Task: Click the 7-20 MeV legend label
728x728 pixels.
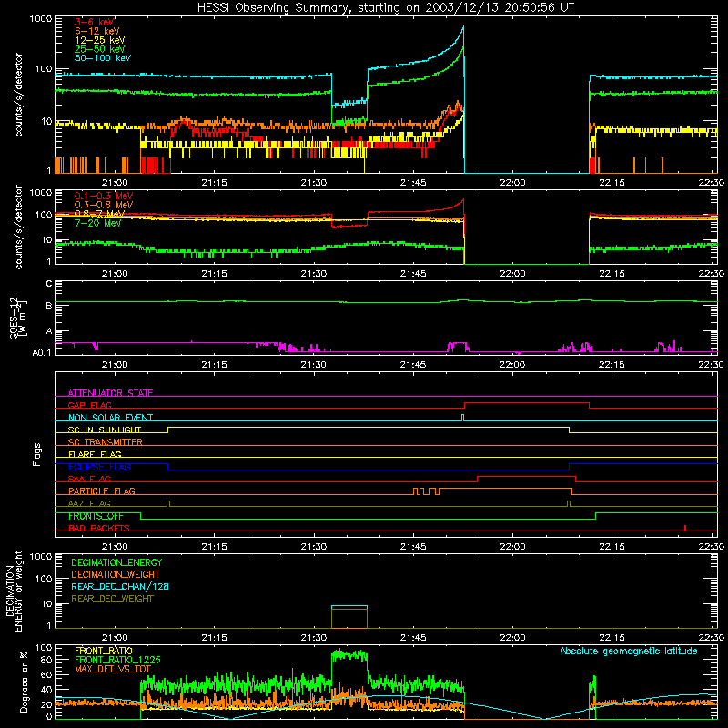Action: pyautogui.click(x=98, y=223)
